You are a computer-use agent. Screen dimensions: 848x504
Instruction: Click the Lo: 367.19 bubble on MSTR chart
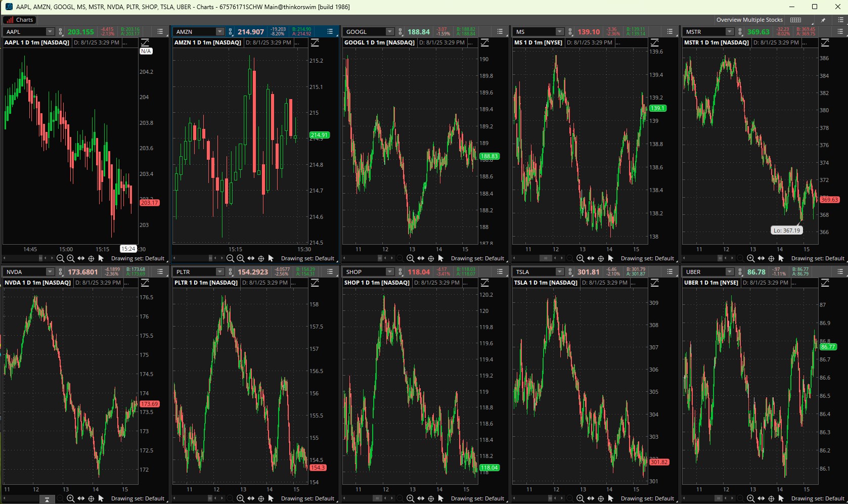click(x=787, y=230)
